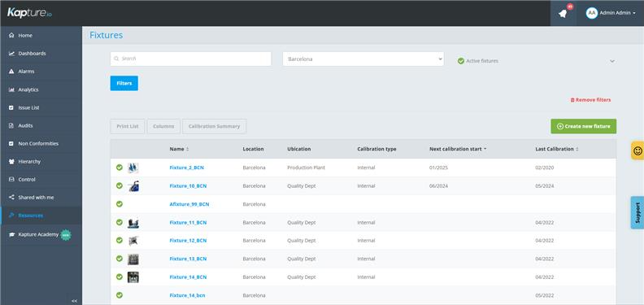Click green status check of Fixture_13_BCN
This screenshot has height=305, width=644.
tap(119, 258)
